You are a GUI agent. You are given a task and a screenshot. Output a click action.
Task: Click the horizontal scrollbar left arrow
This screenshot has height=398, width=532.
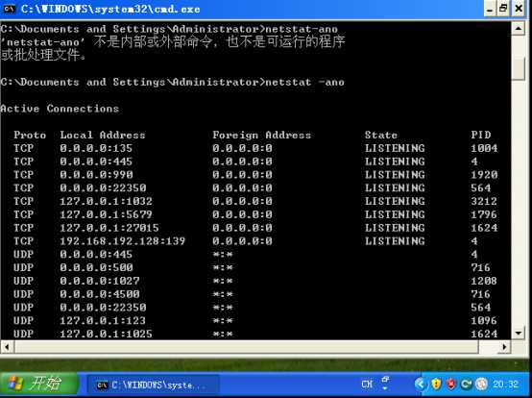(x=7, y=347)
